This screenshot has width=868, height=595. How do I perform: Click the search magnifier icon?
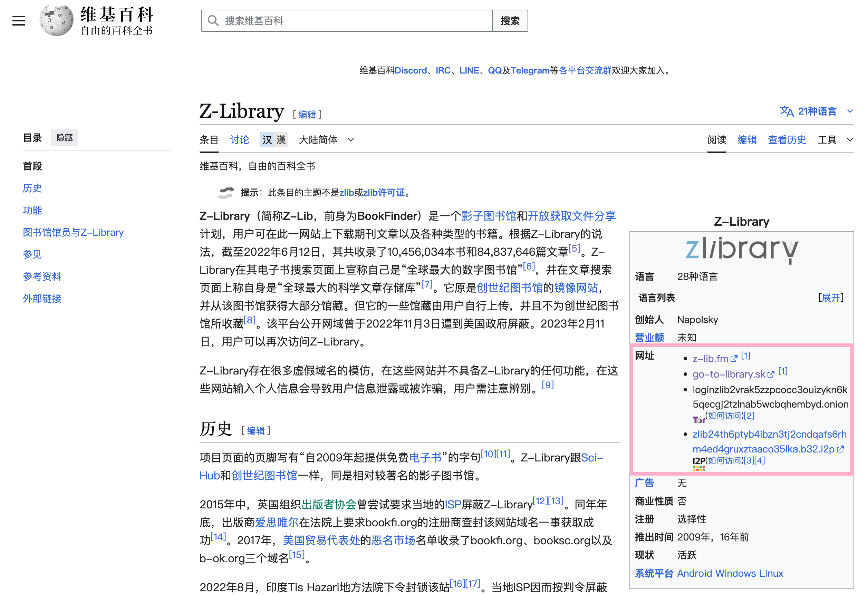tap(213, 20)
